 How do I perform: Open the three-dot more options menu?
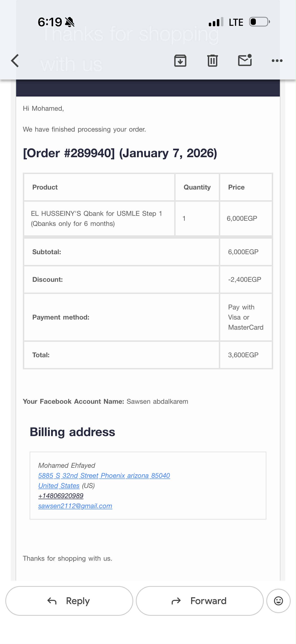pyautogui.click(x=277, y=61)
